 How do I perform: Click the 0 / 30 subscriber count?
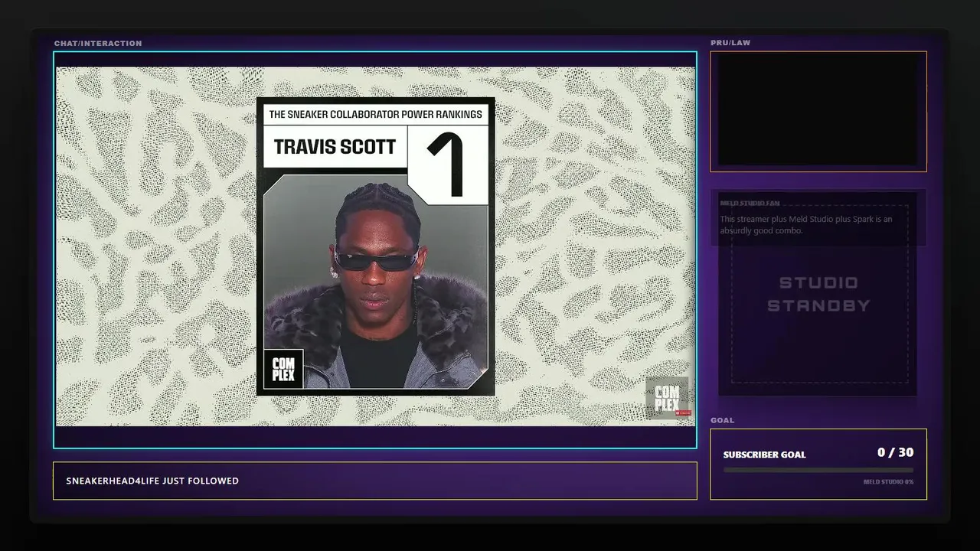895,452
